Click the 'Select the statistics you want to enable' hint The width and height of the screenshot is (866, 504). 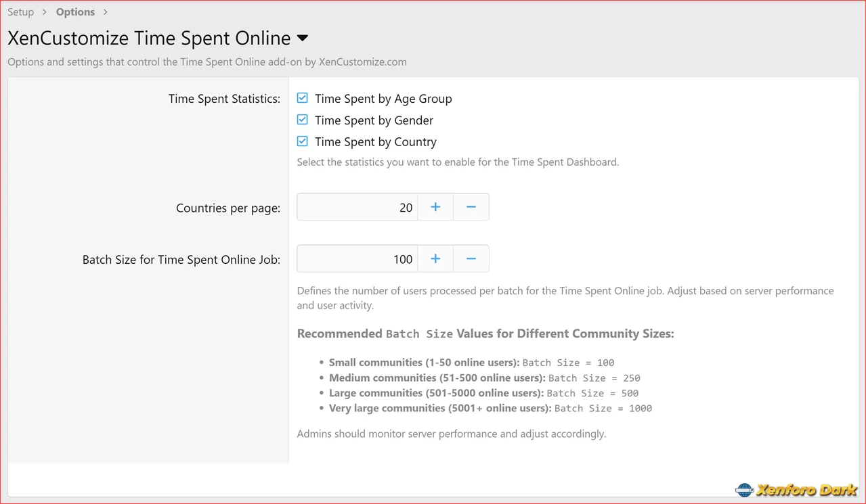point(458,162)
